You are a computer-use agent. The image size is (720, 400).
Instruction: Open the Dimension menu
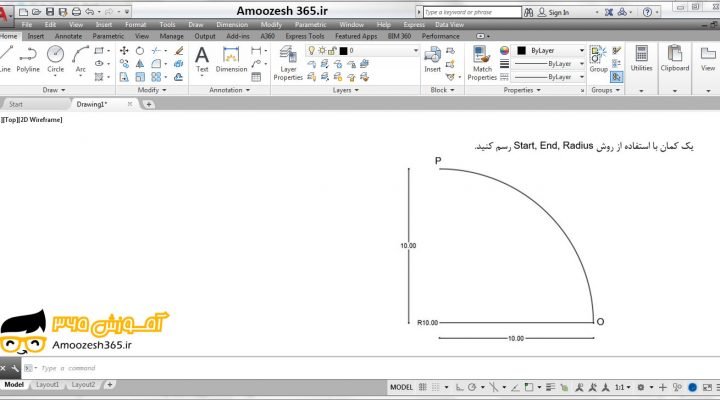(232, 25)
